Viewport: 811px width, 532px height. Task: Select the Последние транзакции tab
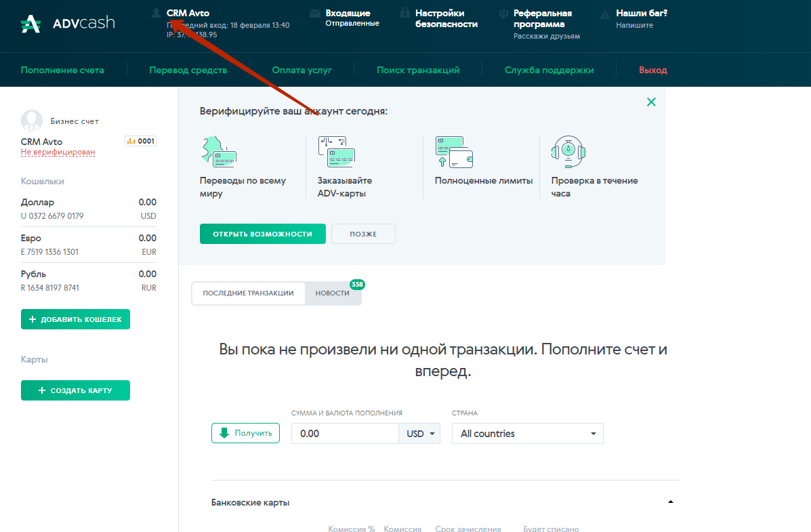248,293
